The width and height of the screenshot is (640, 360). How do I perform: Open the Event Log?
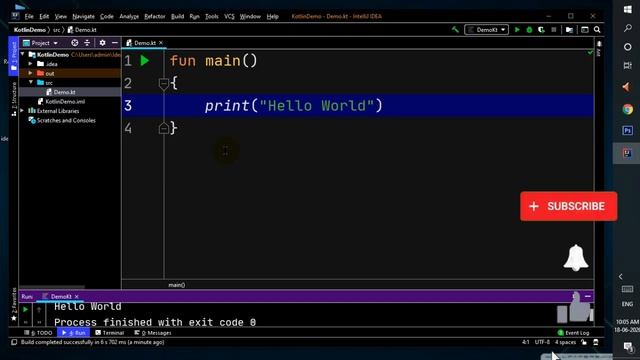(x=573, y=333)
